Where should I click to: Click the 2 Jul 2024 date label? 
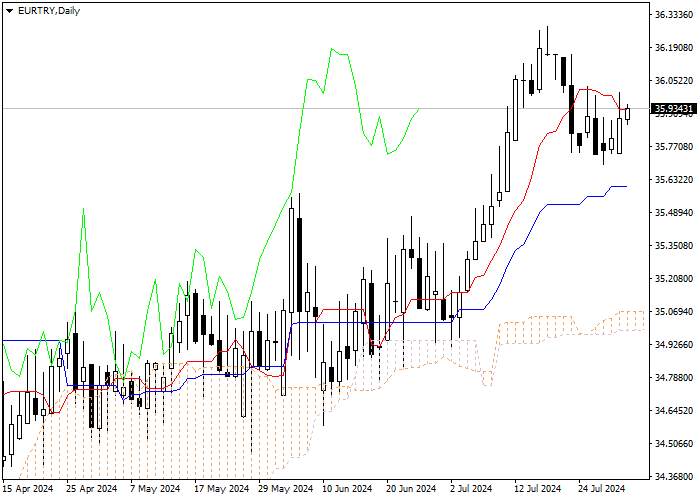471,488
